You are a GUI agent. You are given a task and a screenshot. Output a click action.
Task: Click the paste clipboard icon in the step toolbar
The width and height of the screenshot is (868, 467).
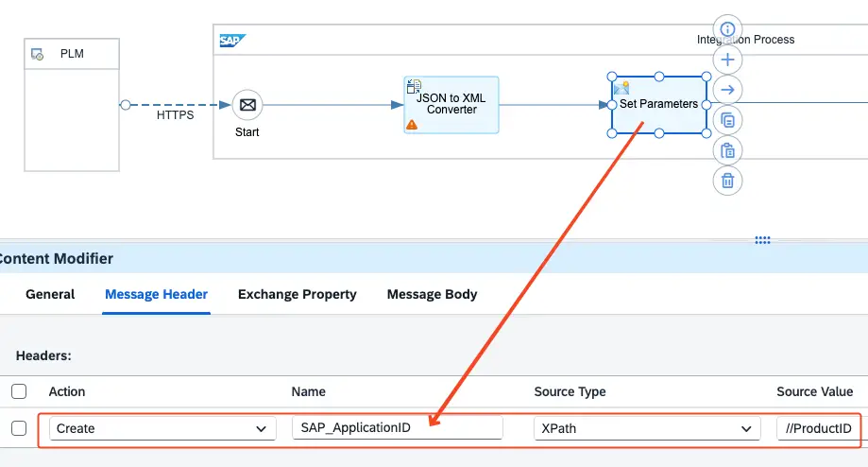coord(727,150)
